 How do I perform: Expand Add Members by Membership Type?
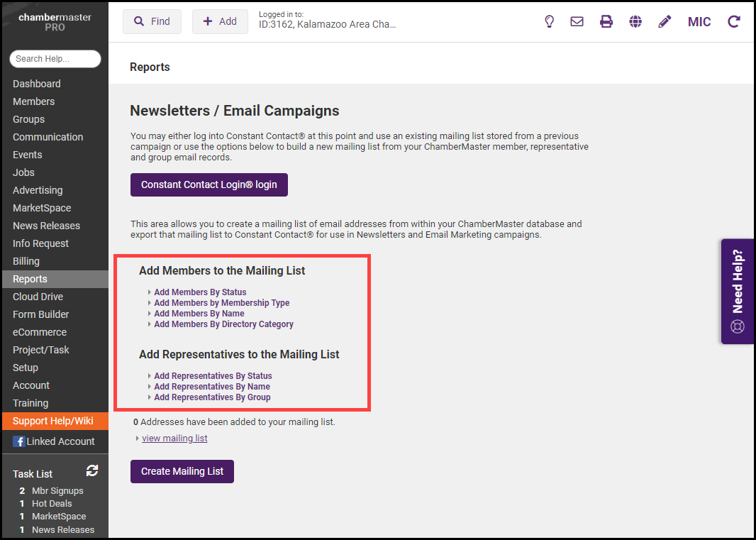pos(221,303)
